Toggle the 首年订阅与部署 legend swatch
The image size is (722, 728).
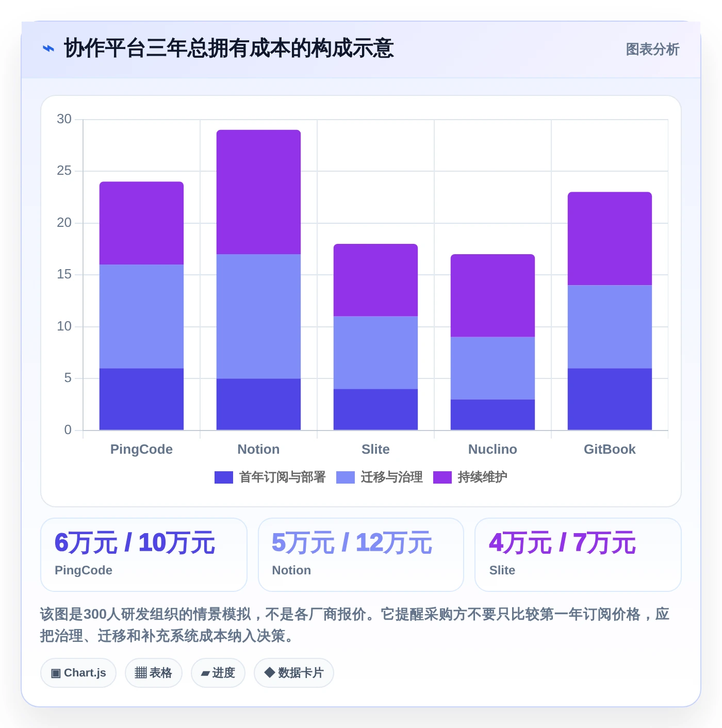(x=224, y=477)
